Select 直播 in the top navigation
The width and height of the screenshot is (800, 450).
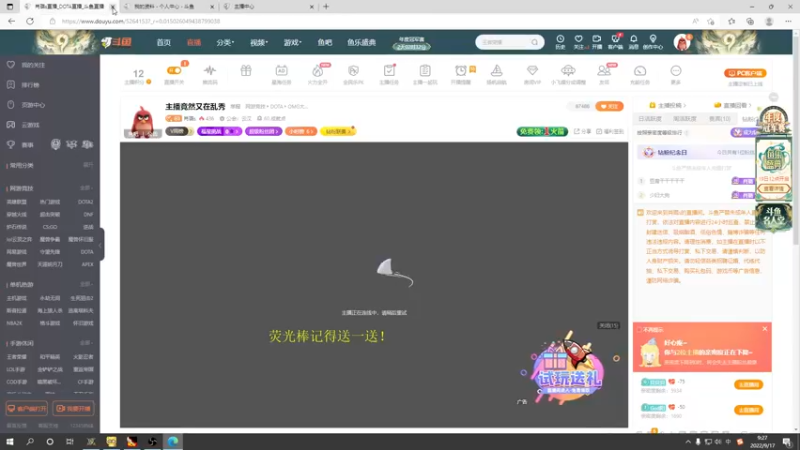[194, 42]
